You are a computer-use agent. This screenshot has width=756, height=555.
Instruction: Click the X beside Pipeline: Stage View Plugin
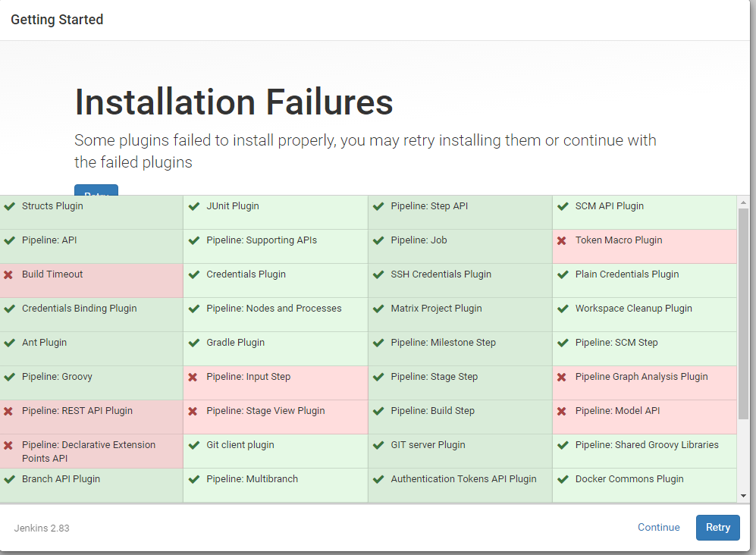click(x=194, y=411)
